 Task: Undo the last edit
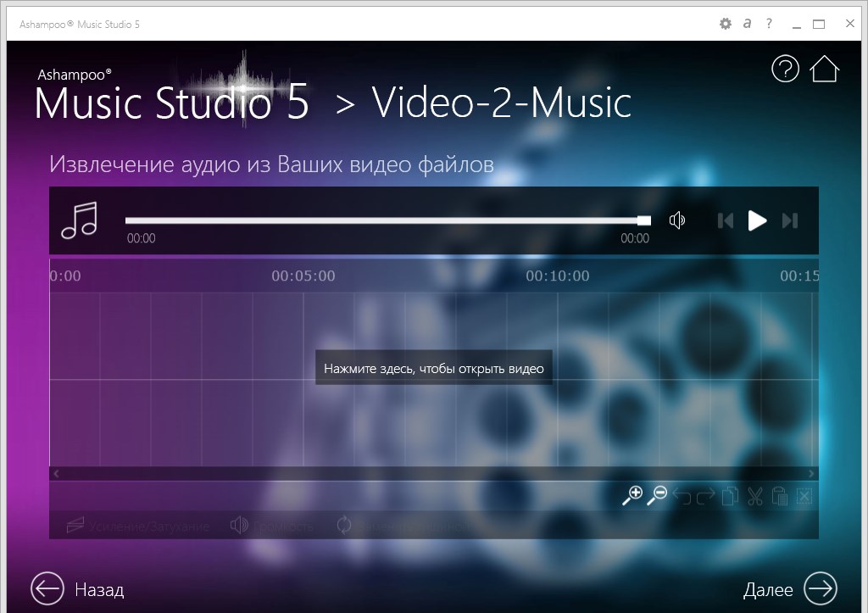682,497
